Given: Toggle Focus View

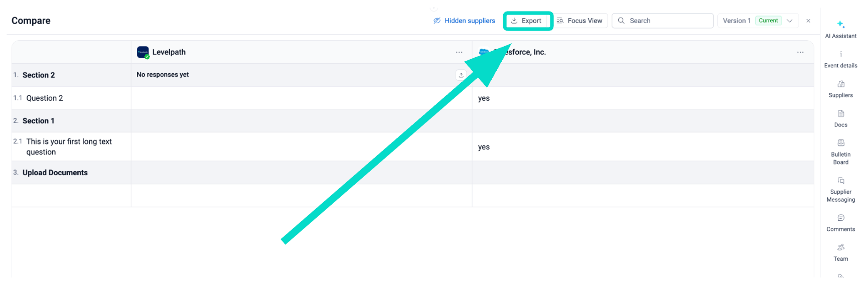Looking at the screenshot, I should pos(580,21).
